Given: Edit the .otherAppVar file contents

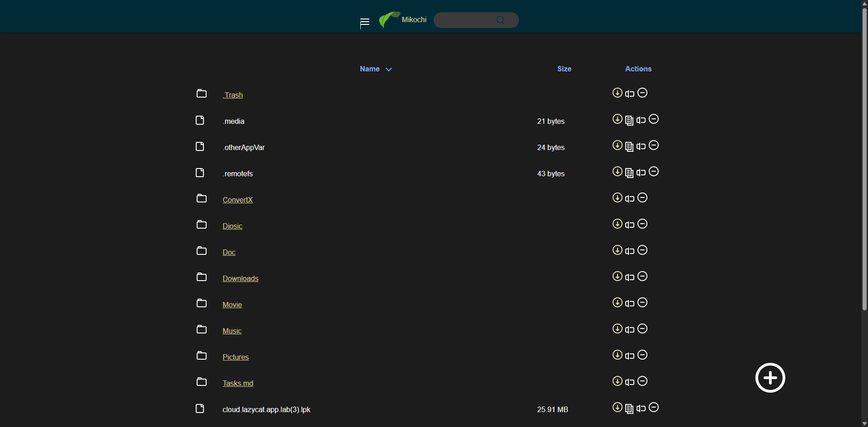Looking at the screenshot, I should click(x=629, y=146).
